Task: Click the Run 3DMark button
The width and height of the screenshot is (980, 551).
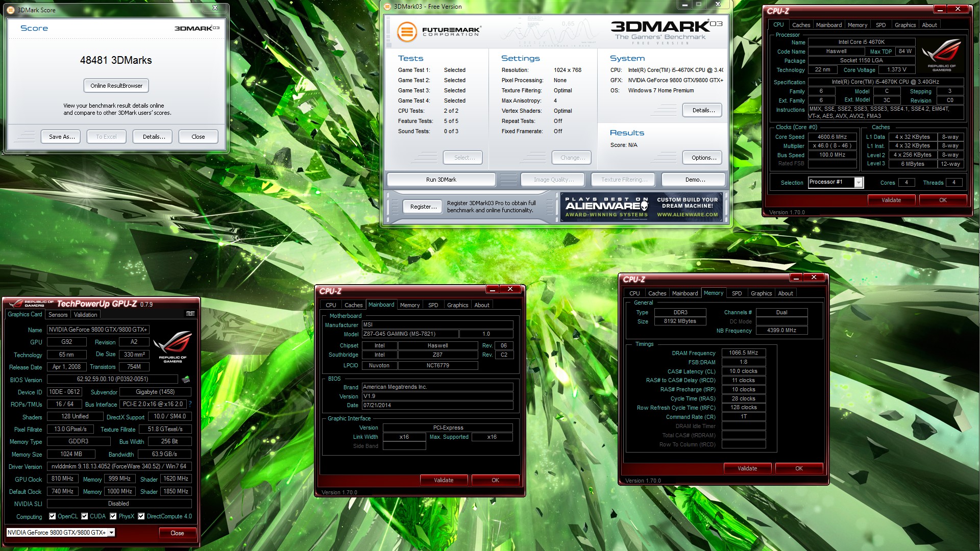Action: [x=441, y=180]
